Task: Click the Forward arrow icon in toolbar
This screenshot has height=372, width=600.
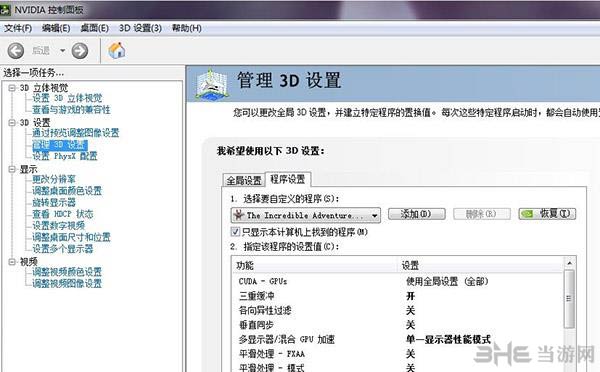Action: 80,51
